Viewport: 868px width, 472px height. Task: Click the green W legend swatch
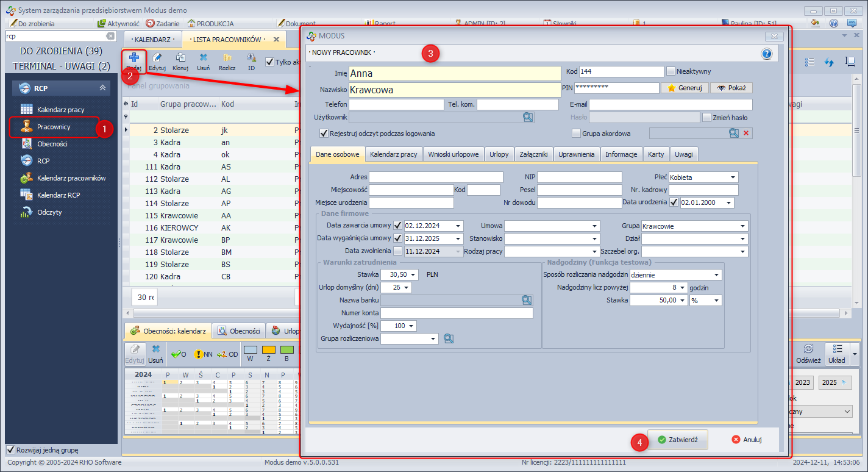[251, 350]
